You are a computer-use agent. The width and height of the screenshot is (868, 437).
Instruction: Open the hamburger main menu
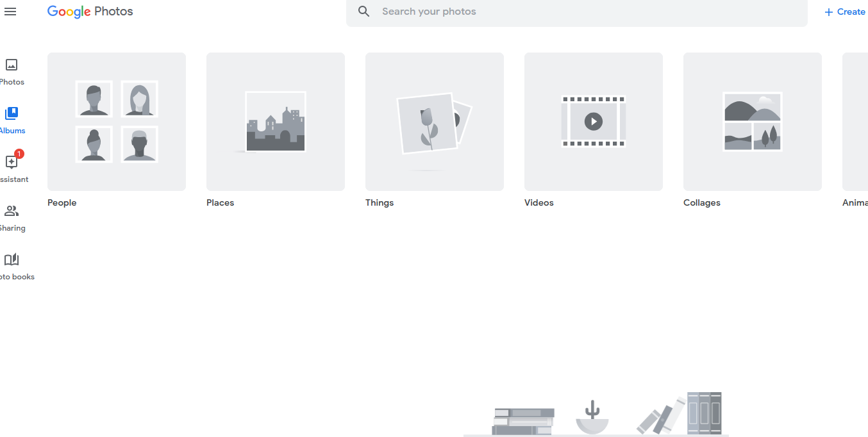(10, 12)
